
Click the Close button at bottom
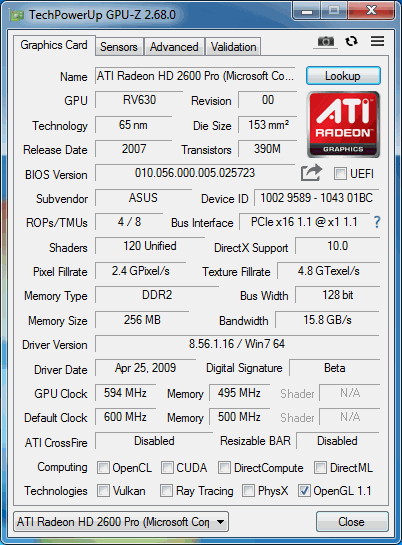352,521
